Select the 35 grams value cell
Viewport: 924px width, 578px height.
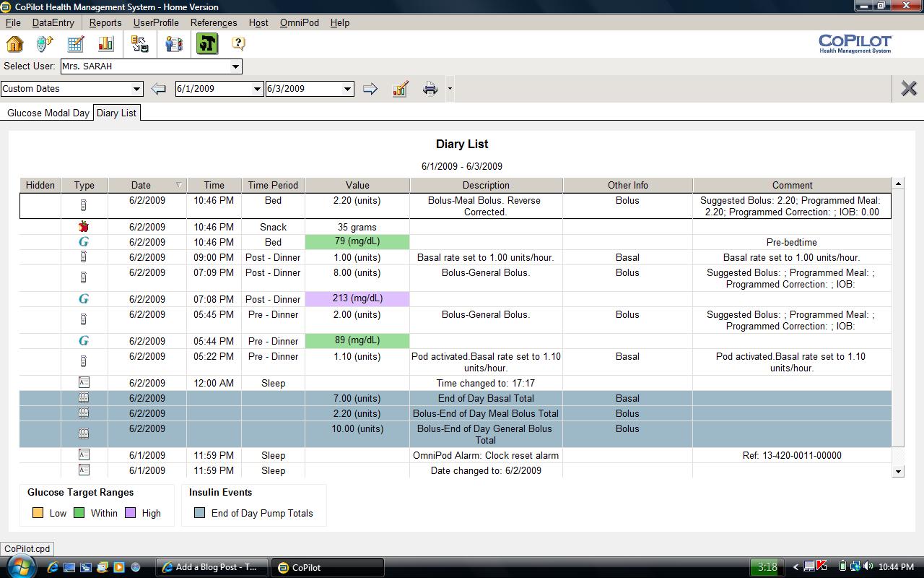click(x=357, y=227)
